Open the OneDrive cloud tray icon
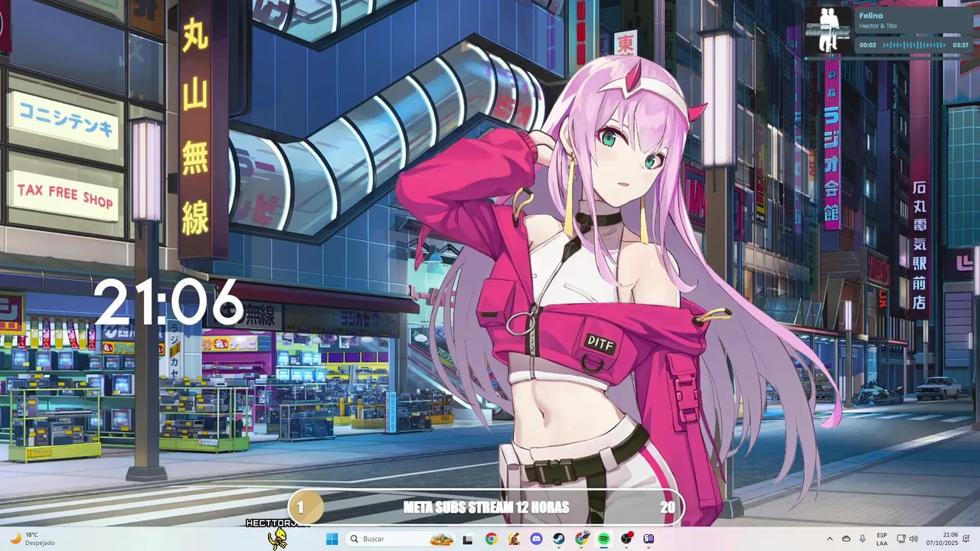Viewport: 980px width, 551px height. click(x=846, y=539)
